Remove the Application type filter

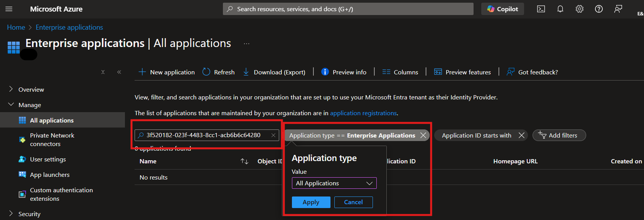(423, 135)
